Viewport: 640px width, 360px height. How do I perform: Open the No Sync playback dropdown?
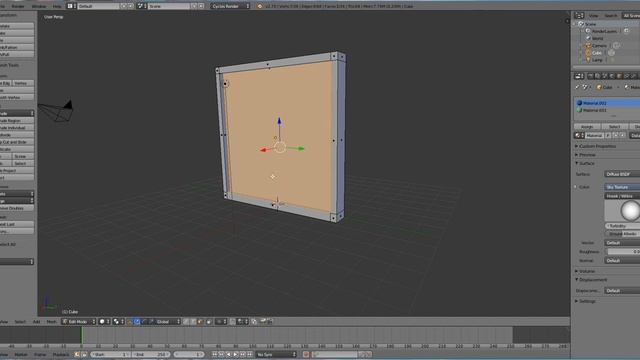point(276,354)
